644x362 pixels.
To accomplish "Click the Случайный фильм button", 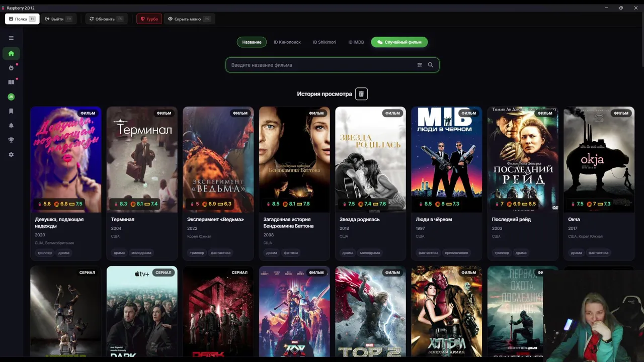I will click(x=399, y=42).
